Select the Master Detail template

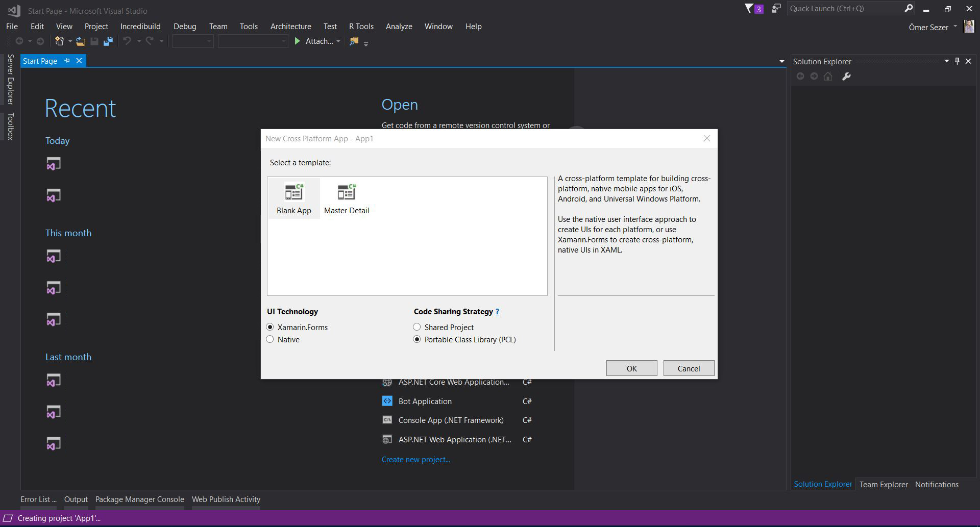[347, 198]
